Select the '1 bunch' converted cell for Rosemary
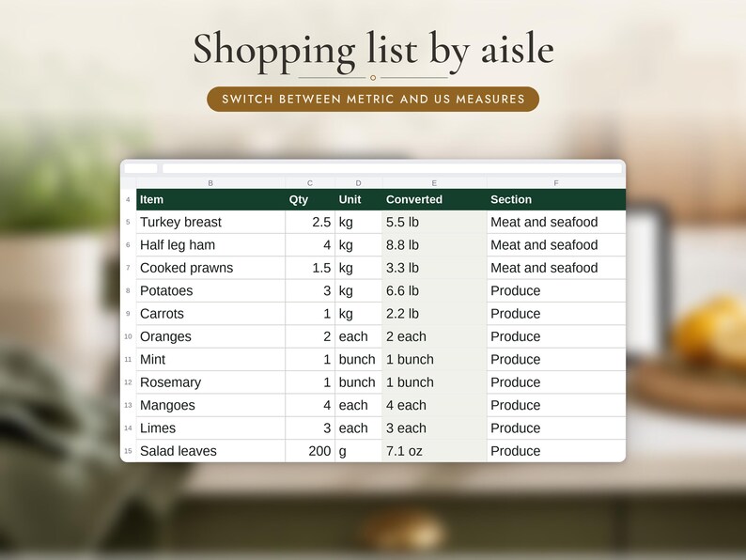The height and width of the screenshot is (560, 746). point(434,382)
